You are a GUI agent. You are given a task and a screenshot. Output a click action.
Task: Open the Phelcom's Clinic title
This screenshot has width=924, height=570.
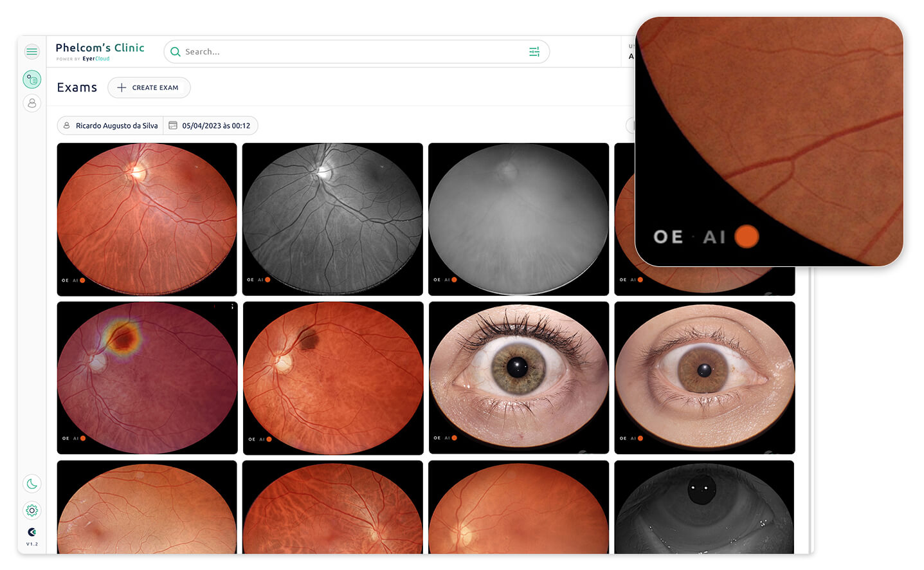100,48
